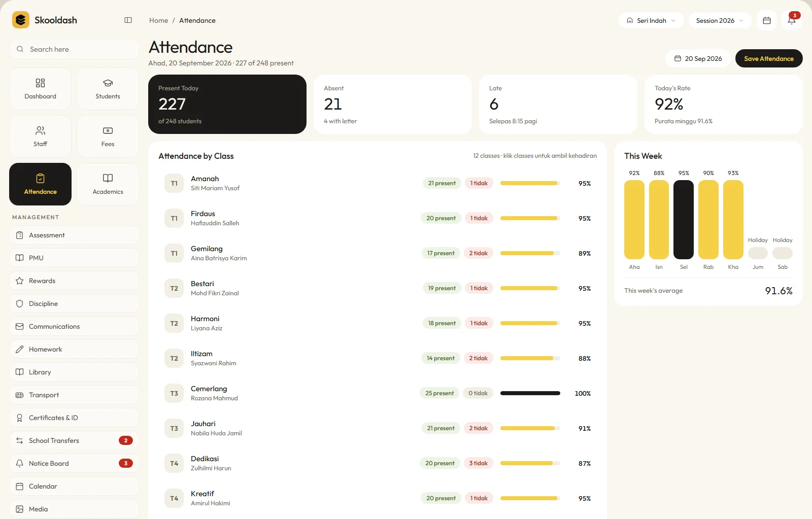Image resolution: width=812 pixels, height=519 pixels.
Task: Open notifications bell with 3 badge
Action: (792, 21)
